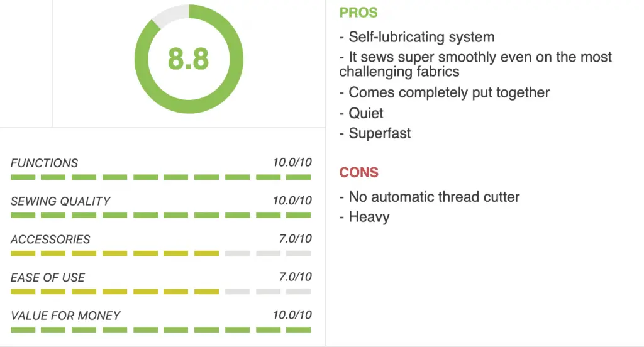Click the 8.8 overall score circle
The width and height of the screenshot is (644, 347).
(189, 58)
